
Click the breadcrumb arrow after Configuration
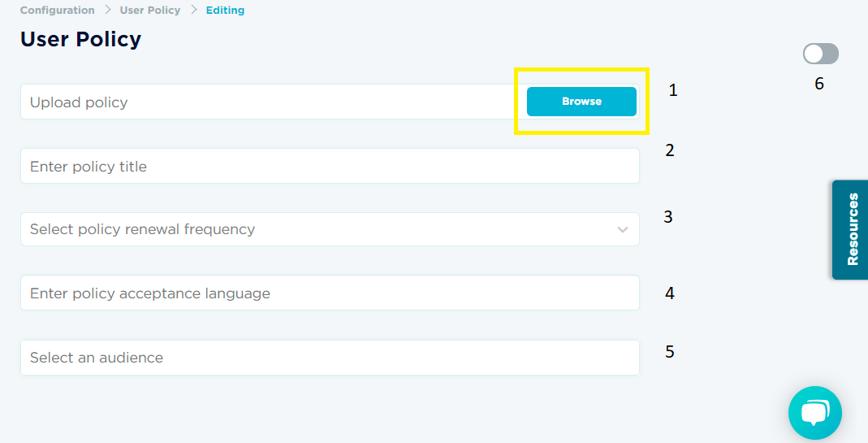click(107, 11)
